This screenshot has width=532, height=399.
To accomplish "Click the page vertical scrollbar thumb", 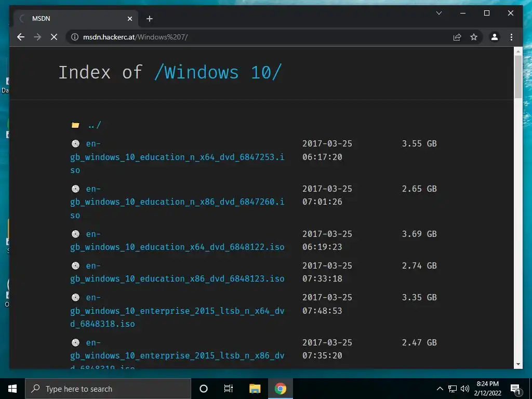I will tap(518, 77).
